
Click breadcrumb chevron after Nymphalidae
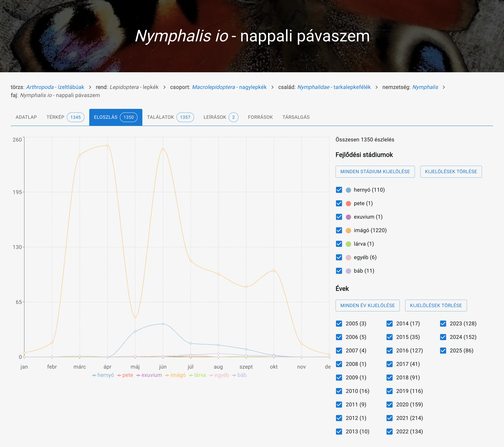[376, 87]
